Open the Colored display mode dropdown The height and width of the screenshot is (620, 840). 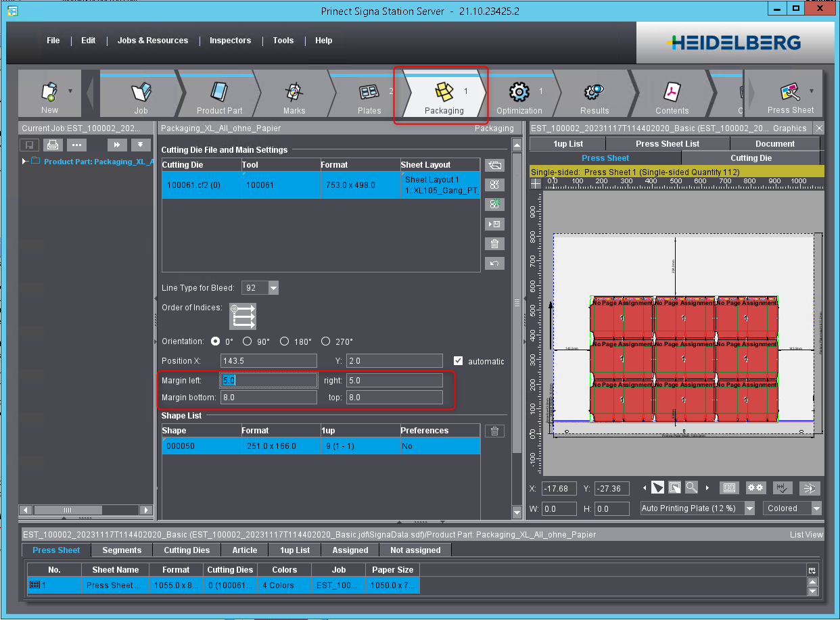(816, 508)
